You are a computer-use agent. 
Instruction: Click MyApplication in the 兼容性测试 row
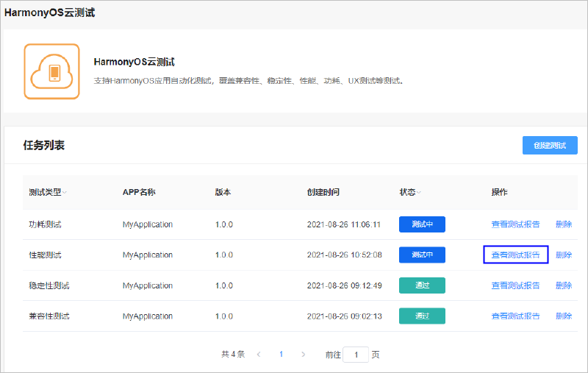(148, 316)
